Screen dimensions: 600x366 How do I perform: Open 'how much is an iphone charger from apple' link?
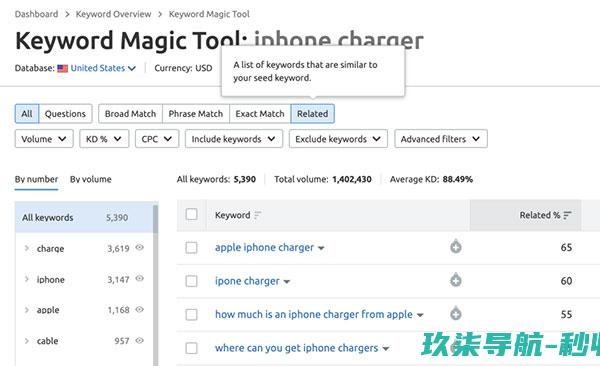point(314,314)
